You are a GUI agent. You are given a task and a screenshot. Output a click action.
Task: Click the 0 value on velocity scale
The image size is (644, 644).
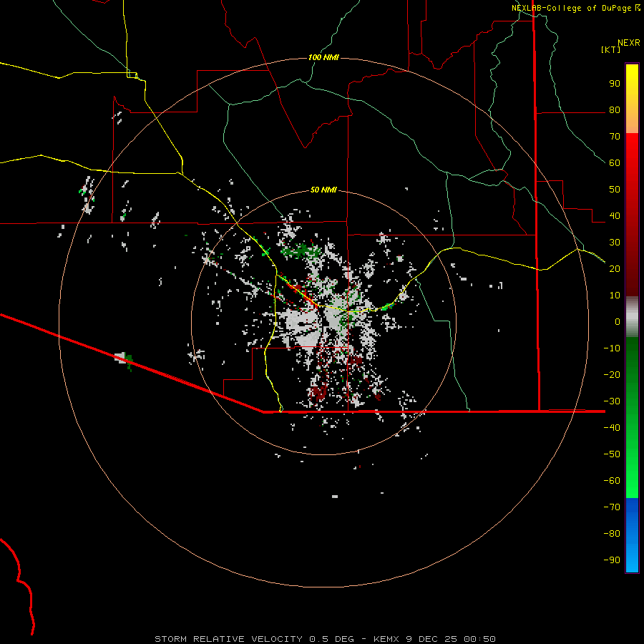pos(618,321)
